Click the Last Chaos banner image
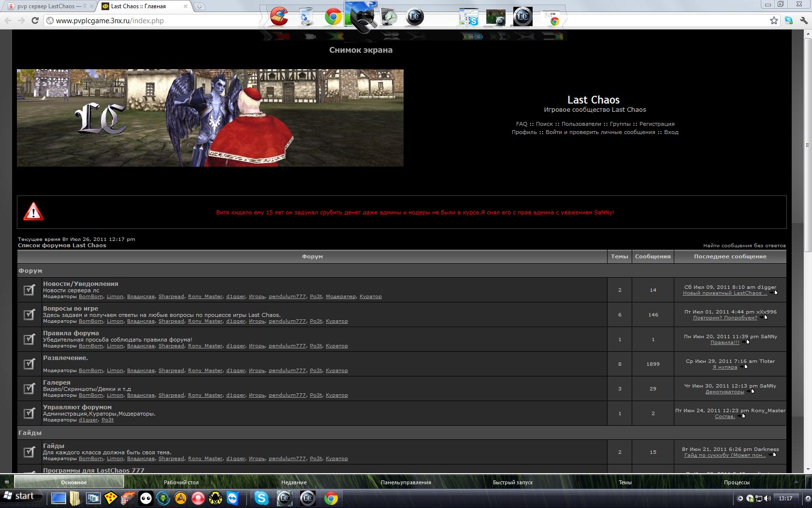Screen dimensions: 812x508 click(x=210, y=118)
